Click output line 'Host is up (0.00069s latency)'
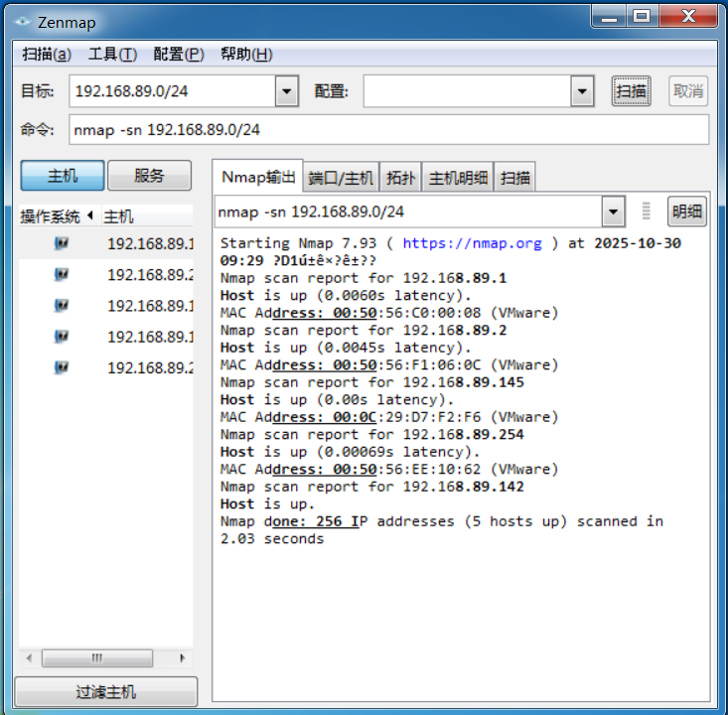The height and width of the screenshot is (715, 728). pos(350,452)
